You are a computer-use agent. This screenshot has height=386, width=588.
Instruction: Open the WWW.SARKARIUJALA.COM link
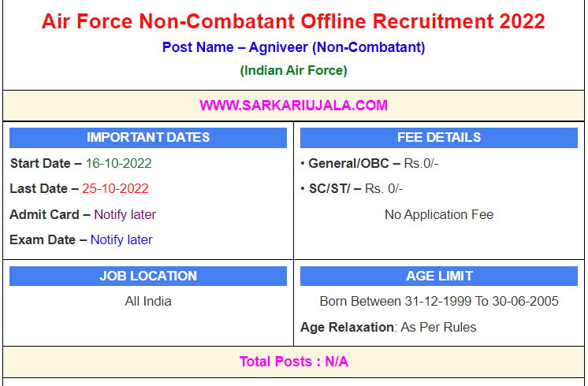click(x=293, y=105)
